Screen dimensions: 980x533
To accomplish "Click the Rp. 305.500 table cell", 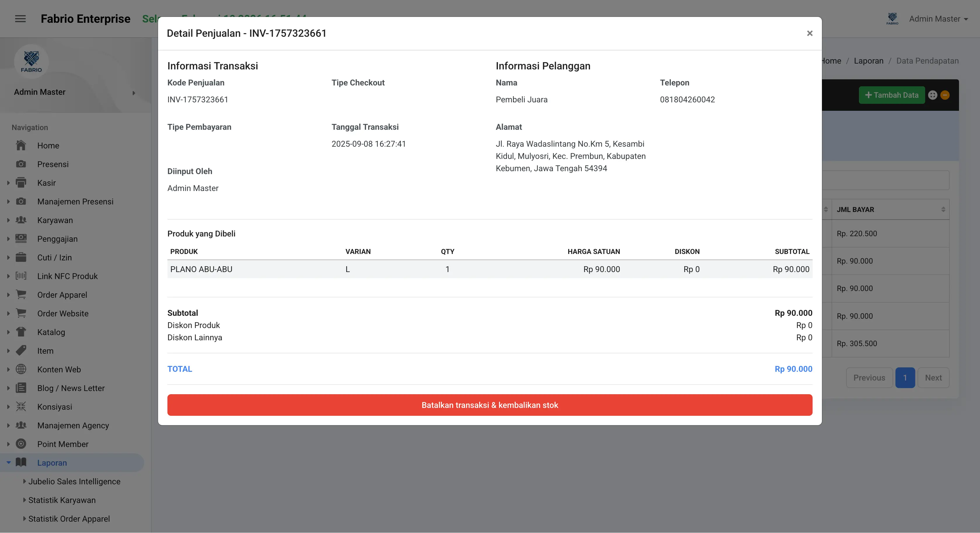I will 890,343.
